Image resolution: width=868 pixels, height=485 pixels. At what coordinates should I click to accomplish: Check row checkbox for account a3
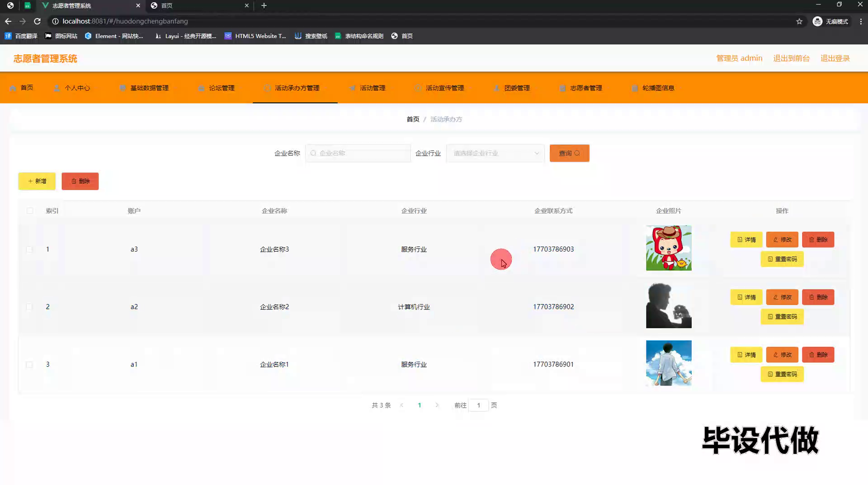click(29, 249)
